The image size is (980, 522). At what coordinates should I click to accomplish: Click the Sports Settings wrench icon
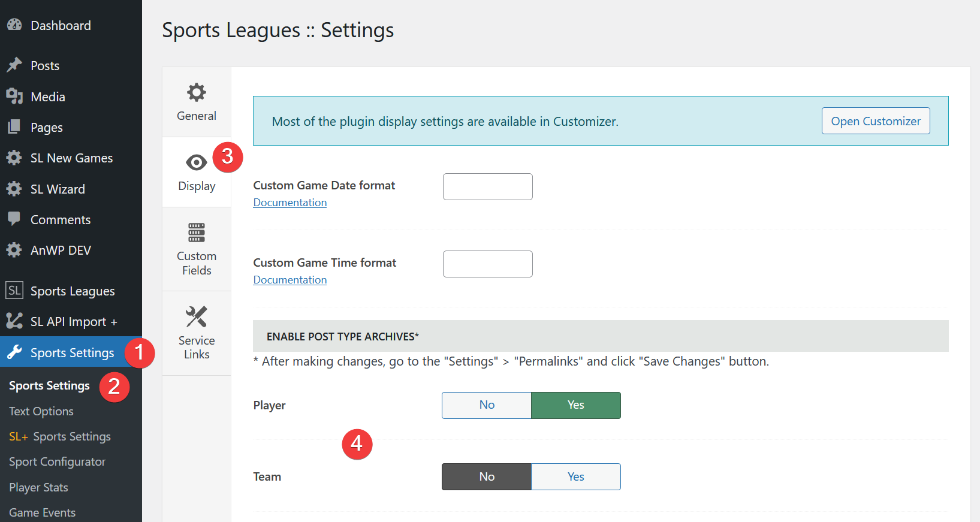[14, 352]
